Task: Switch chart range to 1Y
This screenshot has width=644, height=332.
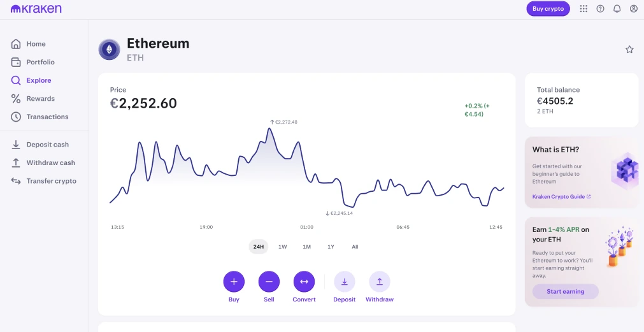Action: pos(331,247)
